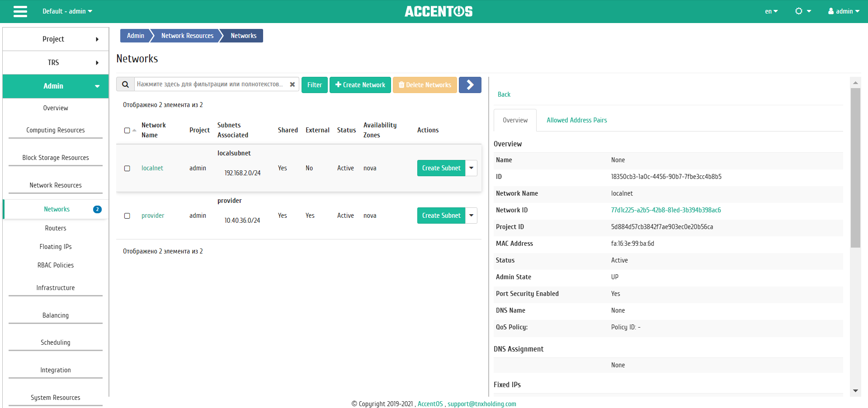This screenshot has height=408, width=868.
Task: Open Integration sidebar group
Action: [56, 370]
